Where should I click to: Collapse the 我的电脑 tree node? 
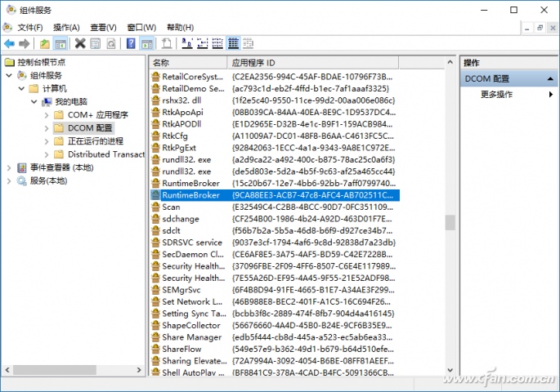[x=35, y=102]
